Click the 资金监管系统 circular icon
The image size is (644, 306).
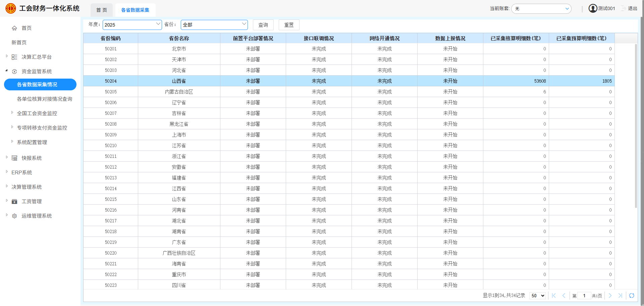[14, 72]
